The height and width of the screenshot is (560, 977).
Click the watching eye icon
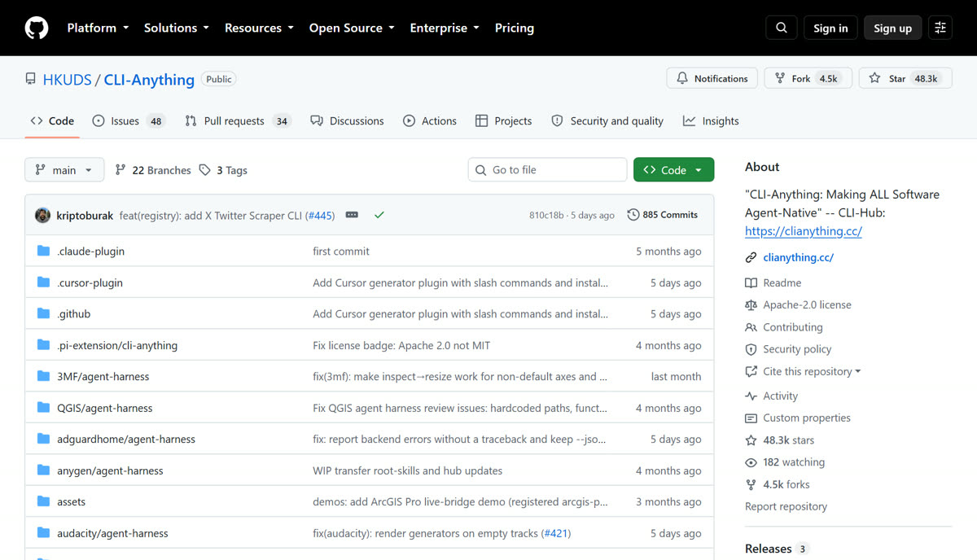[x=751, y=462]
